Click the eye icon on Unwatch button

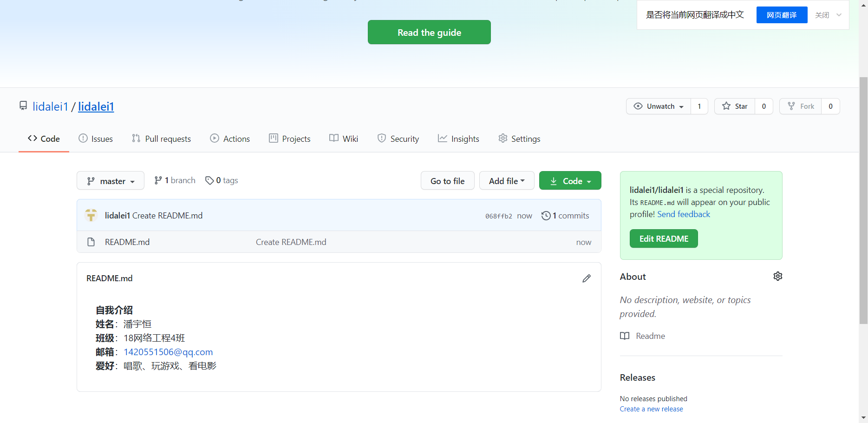(x=638, y=106)
